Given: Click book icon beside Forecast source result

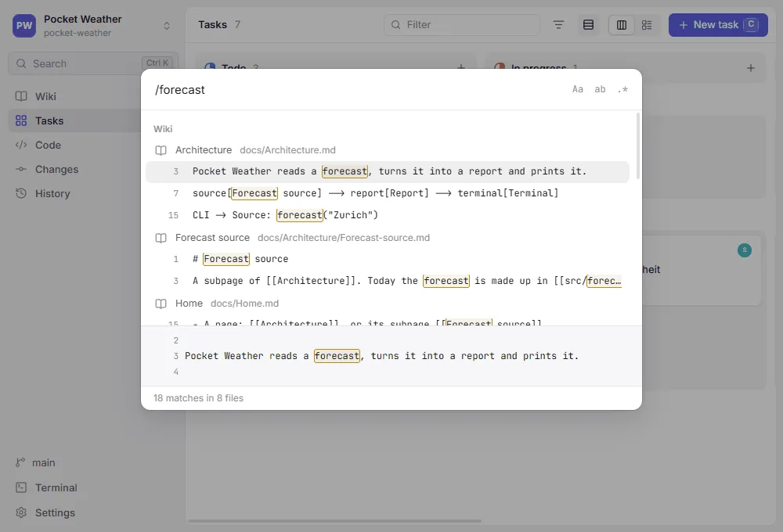Looking at the screenshot, I should click(x=161, y=238).
